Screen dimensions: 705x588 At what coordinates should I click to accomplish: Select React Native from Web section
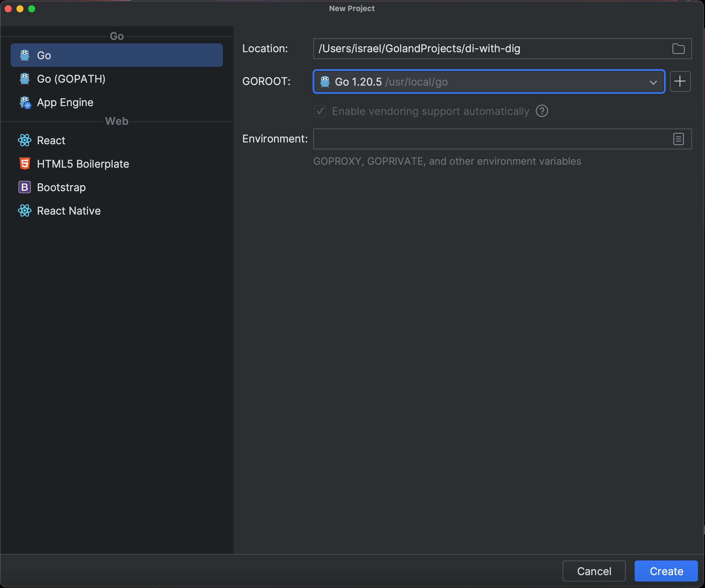tap(68, 211)
